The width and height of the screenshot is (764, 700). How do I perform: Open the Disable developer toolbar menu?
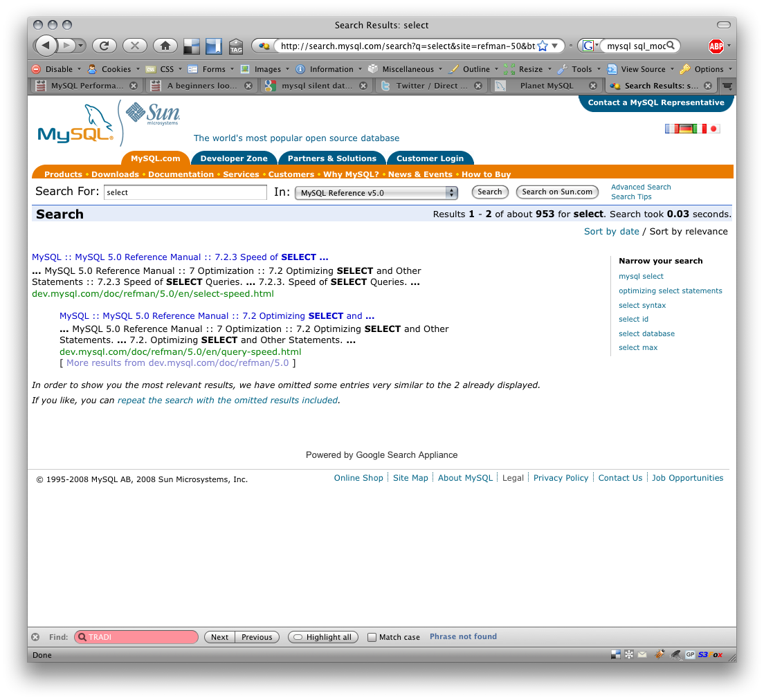click(x=56, y=69)
